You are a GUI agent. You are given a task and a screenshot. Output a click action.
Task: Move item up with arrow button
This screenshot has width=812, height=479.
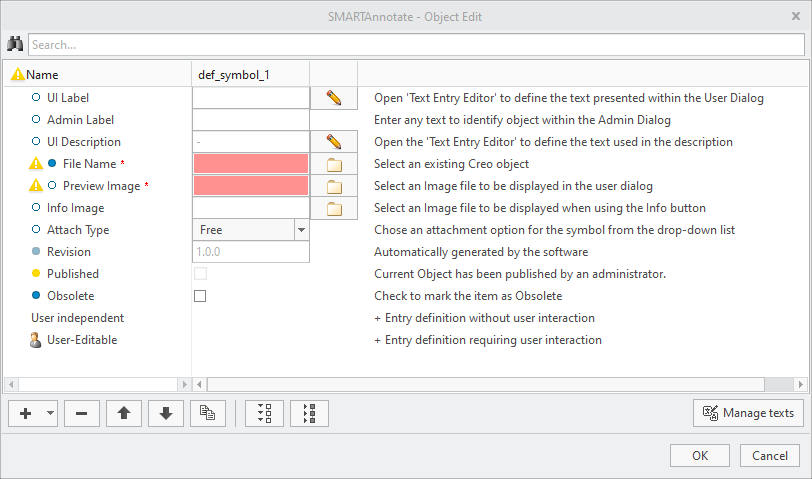coord(124,413)
